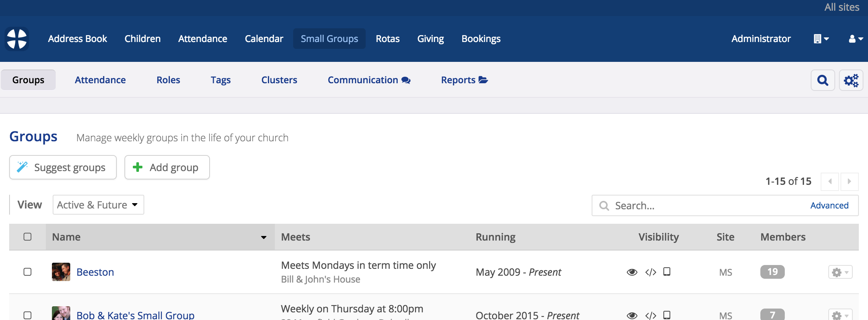868x320 pixels.
Task: Open Bookings module
Action: [481, 39]
